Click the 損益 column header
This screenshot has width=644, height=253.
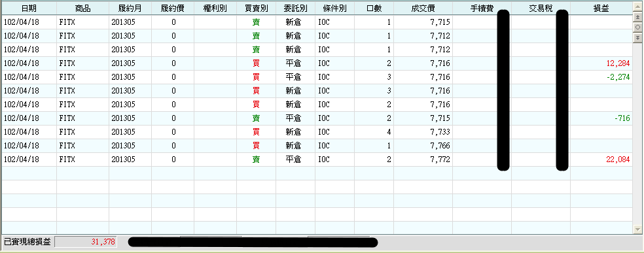click(601, 8)
